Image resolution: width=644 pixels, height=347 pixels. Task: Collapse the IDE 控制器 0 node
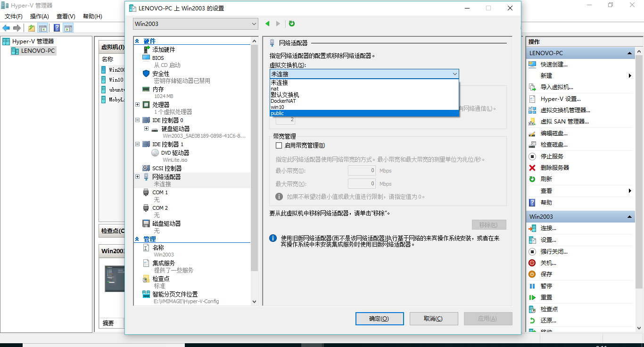click(x=137, y=120)
